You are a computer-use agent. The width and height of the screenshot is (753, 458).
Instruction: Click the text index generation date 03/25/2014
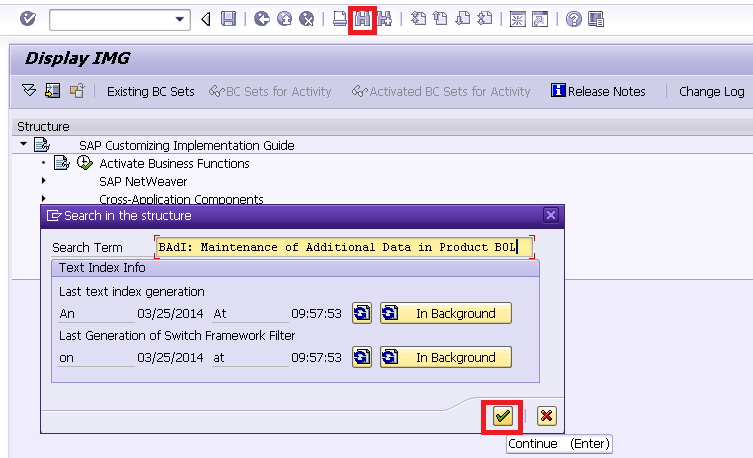coord(170,313)
